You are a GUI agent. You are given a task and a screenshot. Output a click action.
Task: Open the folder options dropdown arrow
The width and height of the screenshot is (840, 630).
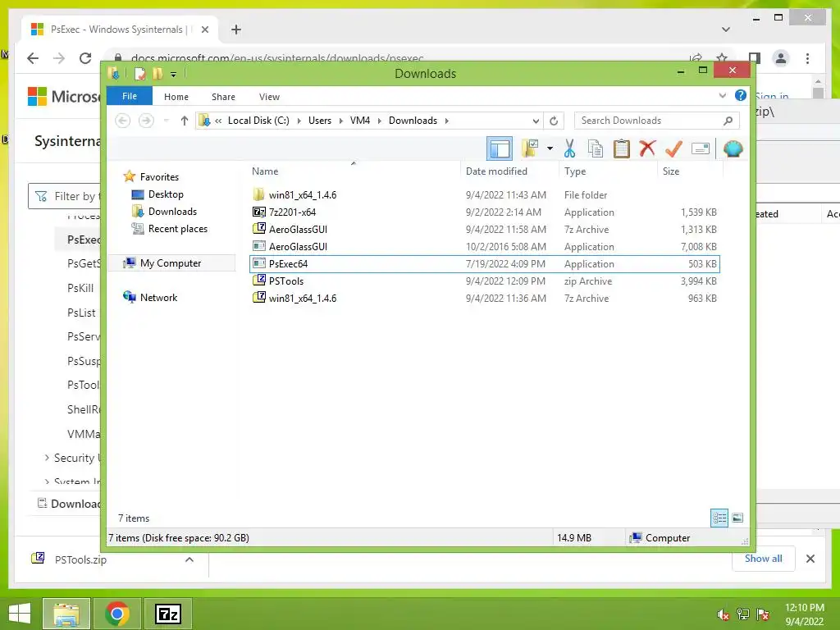(550, 148)
